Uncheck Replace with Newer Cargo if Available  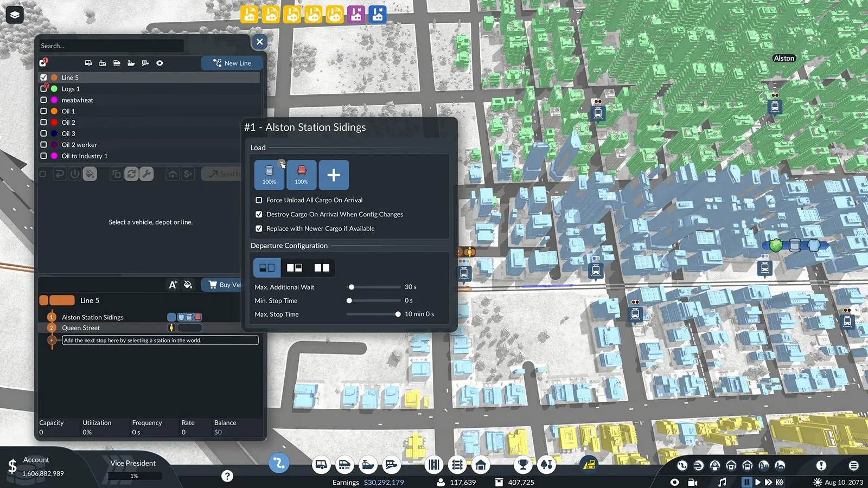coord(259,228)
